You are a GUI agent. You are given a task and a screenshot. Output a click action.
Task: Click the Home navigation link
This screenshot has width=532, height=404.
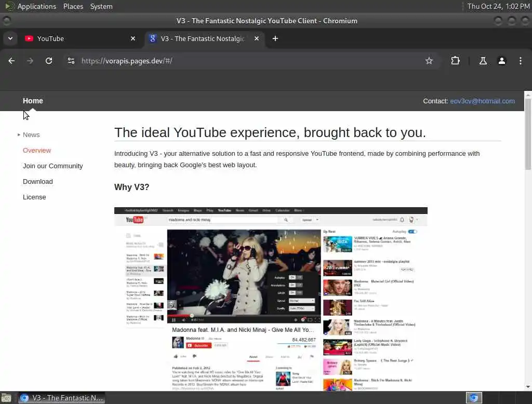(33, 101)
